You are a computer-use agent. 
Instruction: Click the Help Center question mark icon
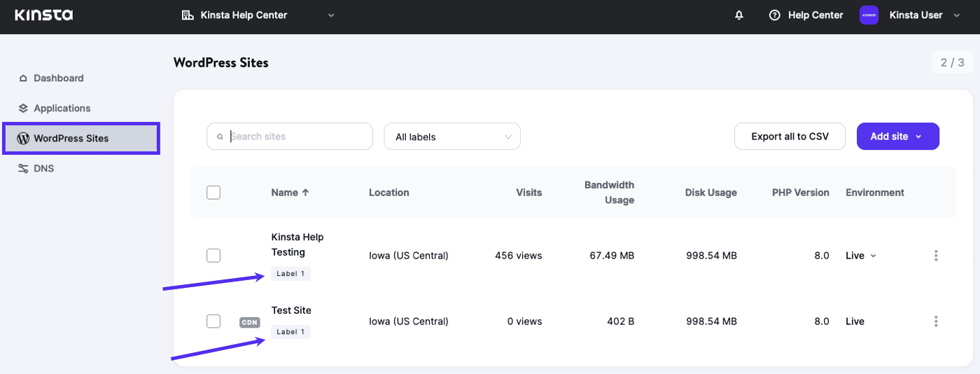774,15
